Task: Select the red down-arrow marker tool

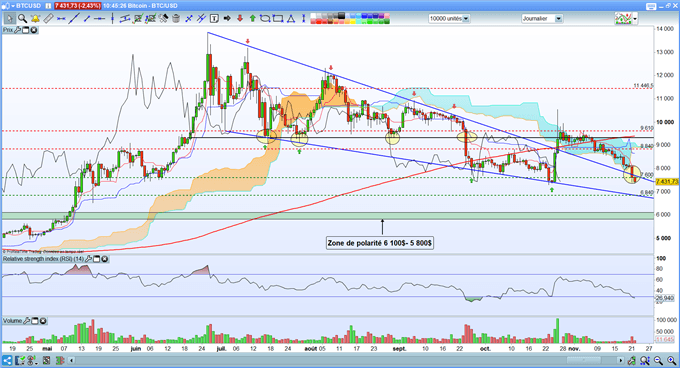Action: click(240, 19)
